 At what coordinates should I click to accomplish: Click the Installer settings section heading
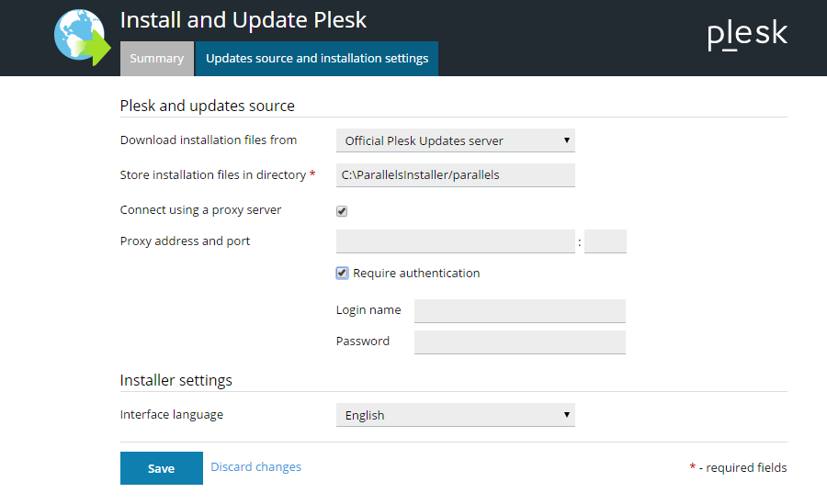pyautogui.click(x=176, y=380)
